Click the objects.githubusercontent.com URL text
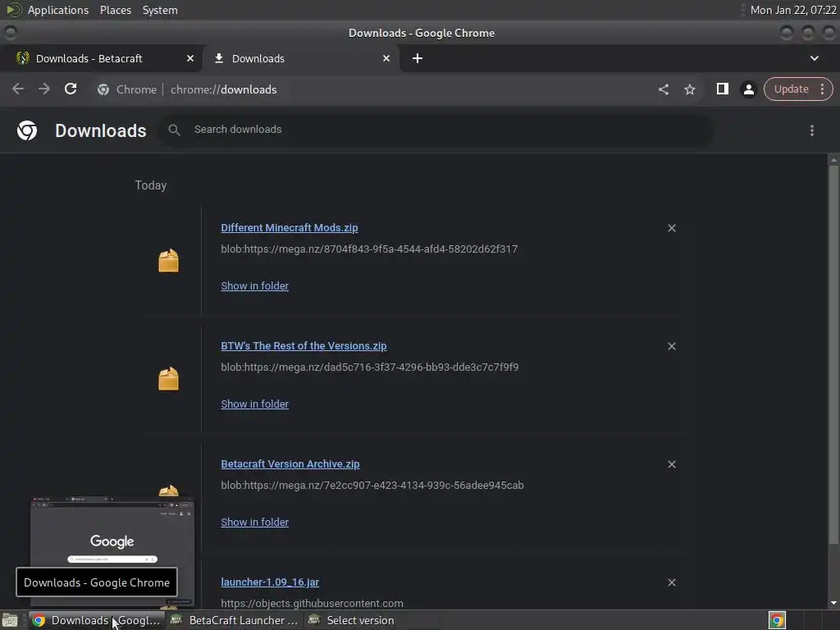The height and width of the screenshot is (630, 840). 312,603
